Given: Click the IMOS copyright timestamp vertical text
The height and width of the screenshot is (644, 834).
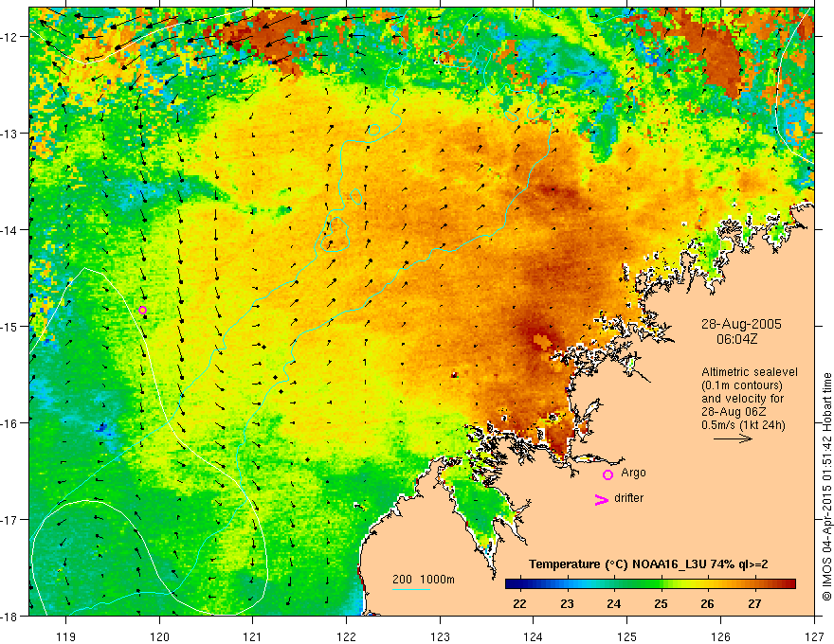Looking at the screenshot, I should click(826, 488).
